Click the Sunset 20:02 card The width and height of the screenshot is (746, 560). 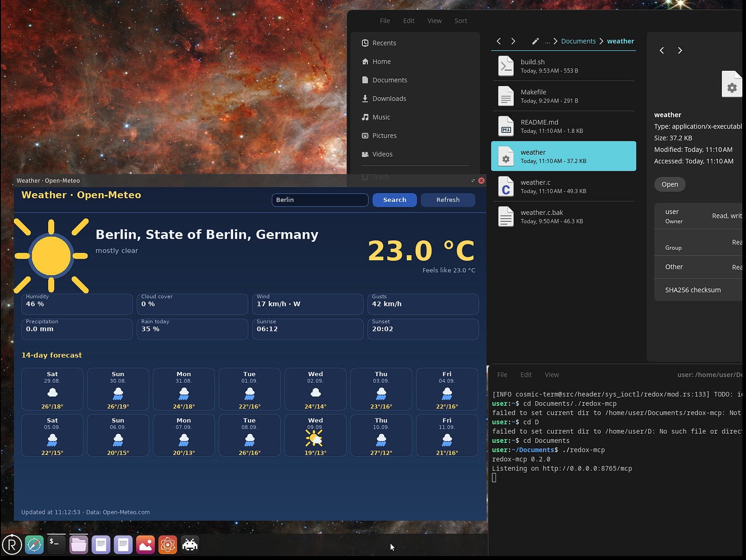(x=423, y=329)
